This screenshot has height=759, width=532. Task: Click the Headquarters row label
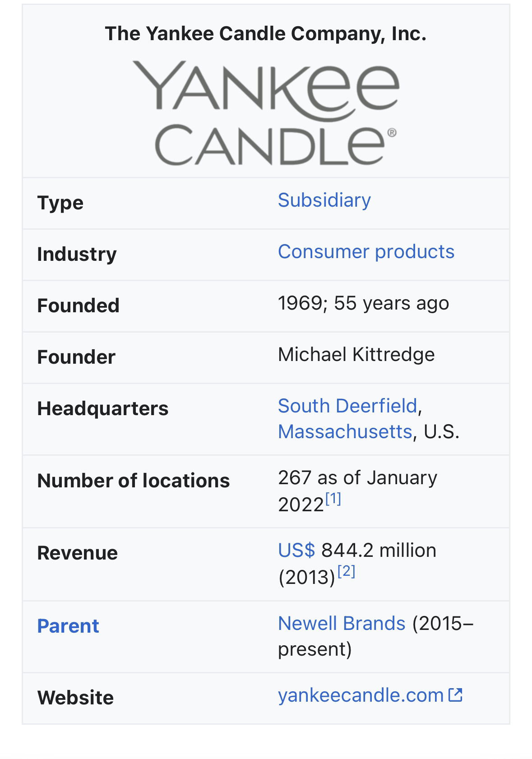click(x=103, y=408)
